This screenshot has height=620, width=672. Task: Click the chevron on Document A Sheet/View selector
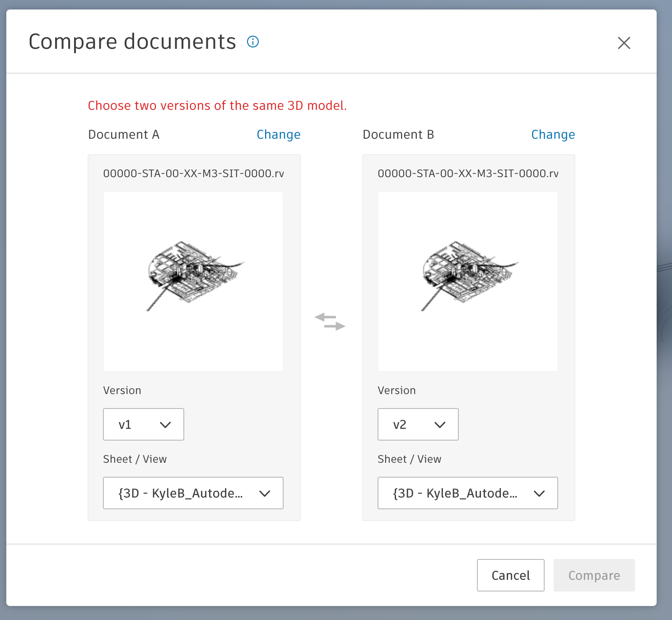click(265, 493)
